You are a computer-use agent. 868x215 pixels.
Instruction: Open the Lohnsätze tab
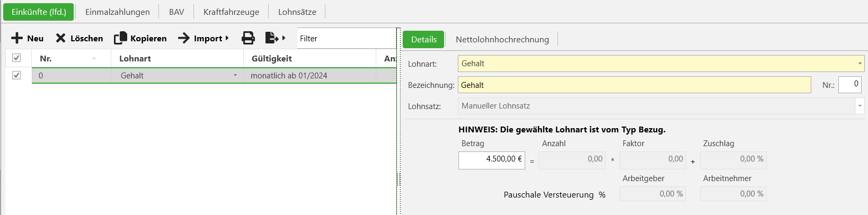tap(297, 12)
